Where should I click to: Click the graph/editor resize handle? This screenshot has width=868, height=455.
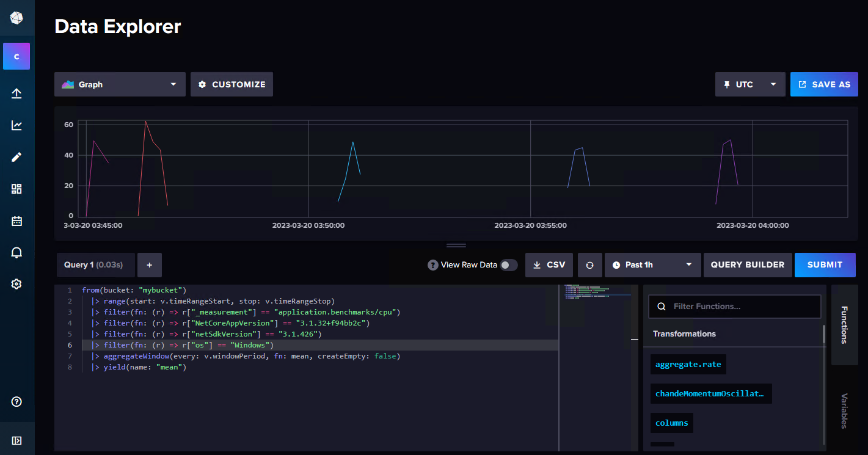point(456,246)
